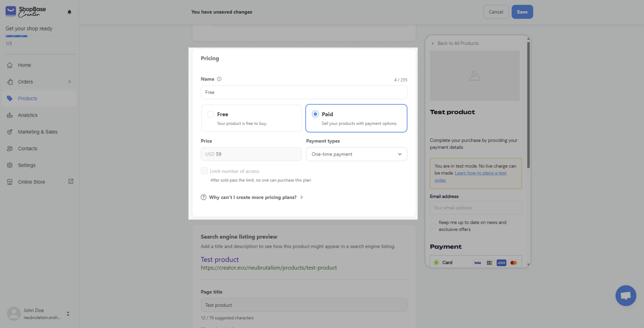Click the Contacts people icon
This screenshot has height=328, width=644.
coord(10,149)
